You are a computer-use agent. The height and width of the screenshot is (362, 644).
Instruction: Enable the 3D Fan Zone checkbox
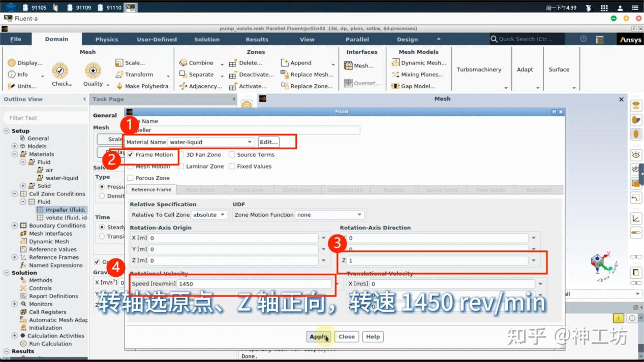pos(181,155)
